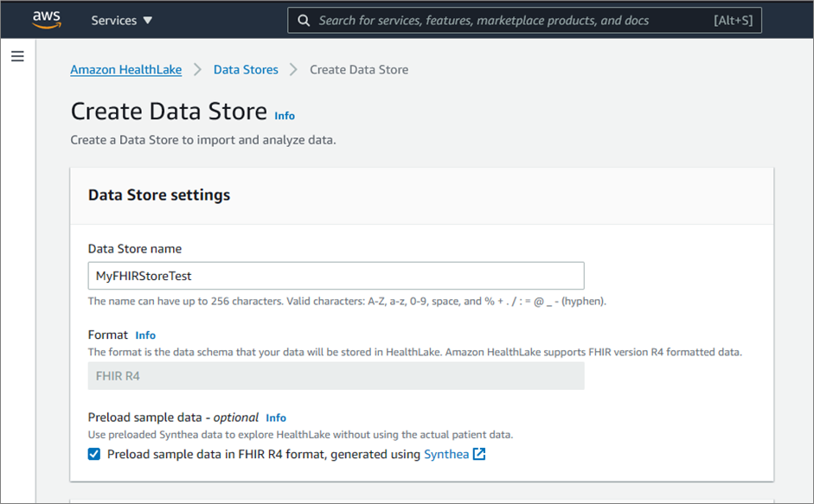The width and height of the screenshot is (814, 504).
Task: Click the valid characters hint text
Action: tap(347, 301)
